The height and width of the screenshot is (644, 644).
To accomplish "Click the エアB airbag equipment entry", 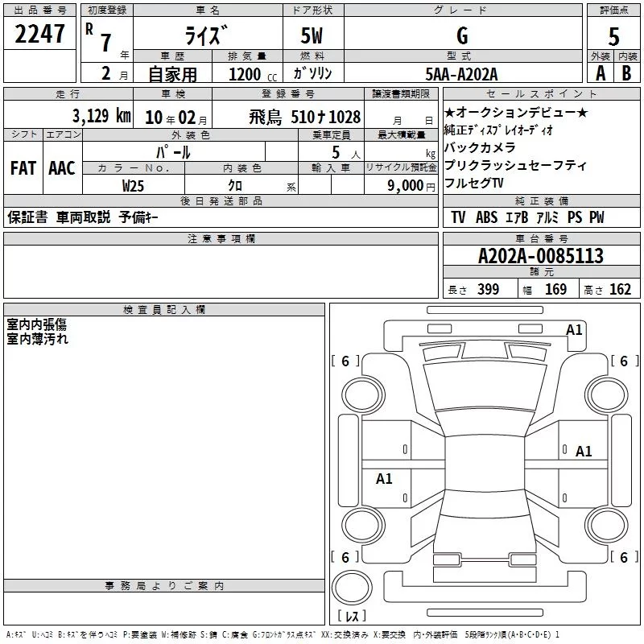I will [517, 217].
